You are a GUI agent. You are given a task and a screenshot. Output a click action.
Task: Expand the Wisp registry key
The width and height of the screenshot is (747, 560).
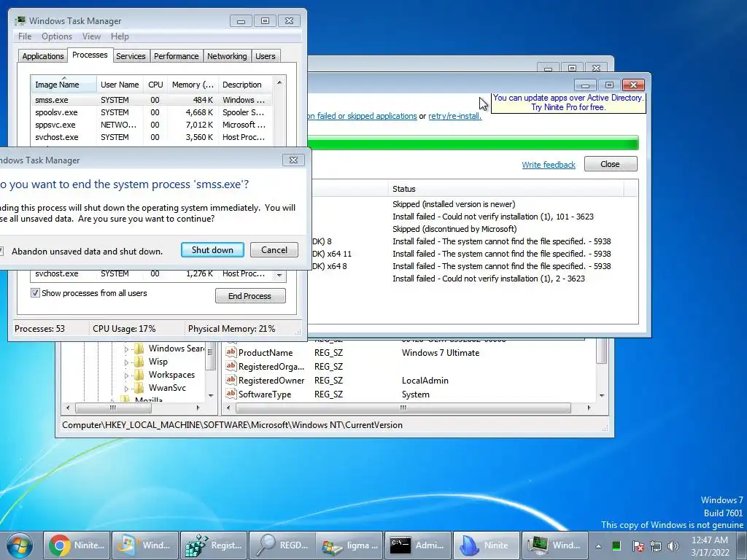[x=126, y=362]
